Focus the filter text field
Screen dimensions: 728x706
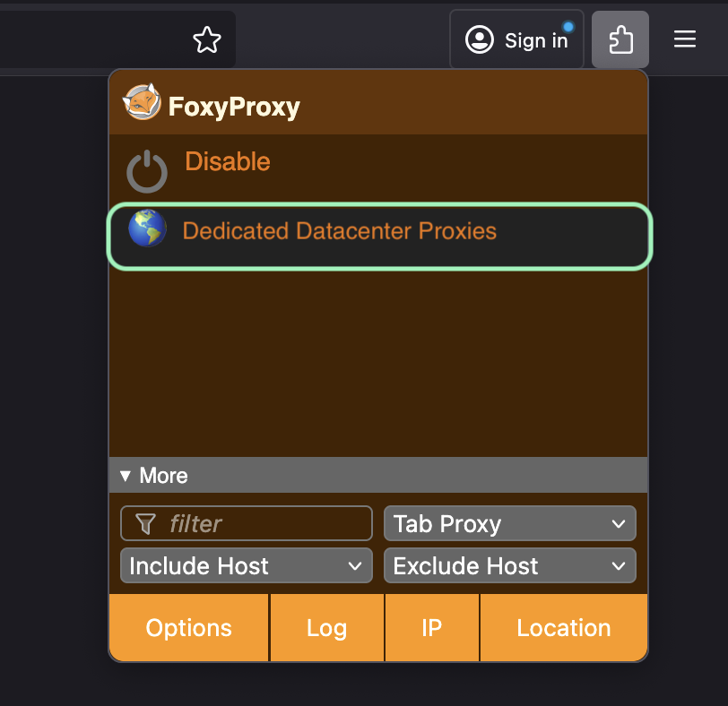point(264,524)
